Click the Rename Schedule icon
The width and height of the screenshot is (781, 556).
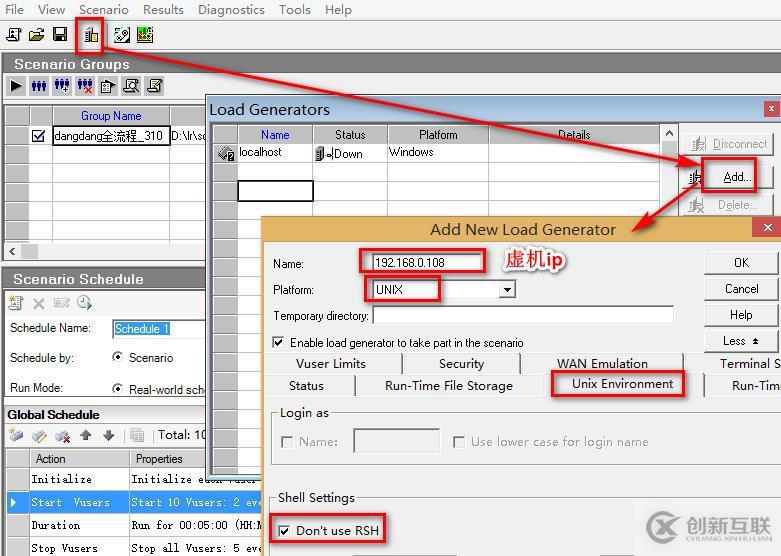point(62,302)
